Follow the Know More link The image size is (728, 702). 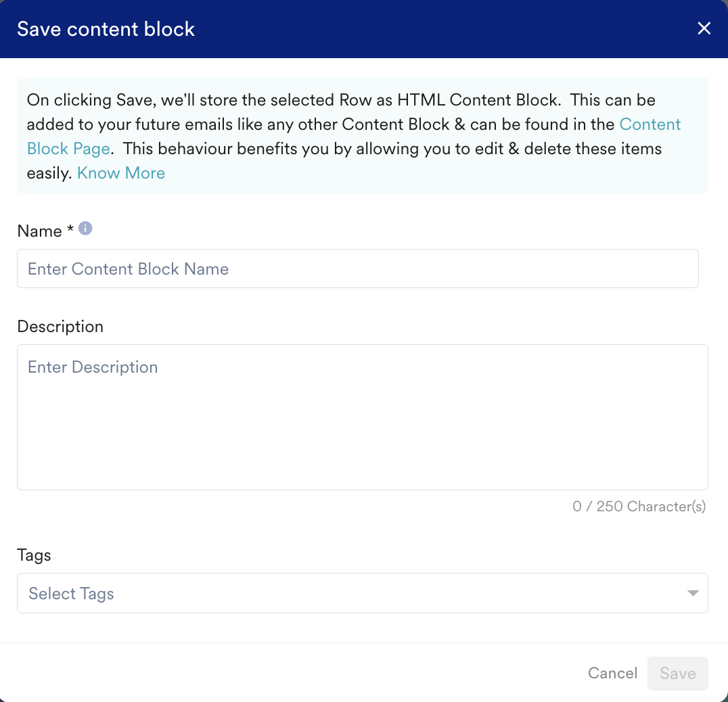pos(121,173)
